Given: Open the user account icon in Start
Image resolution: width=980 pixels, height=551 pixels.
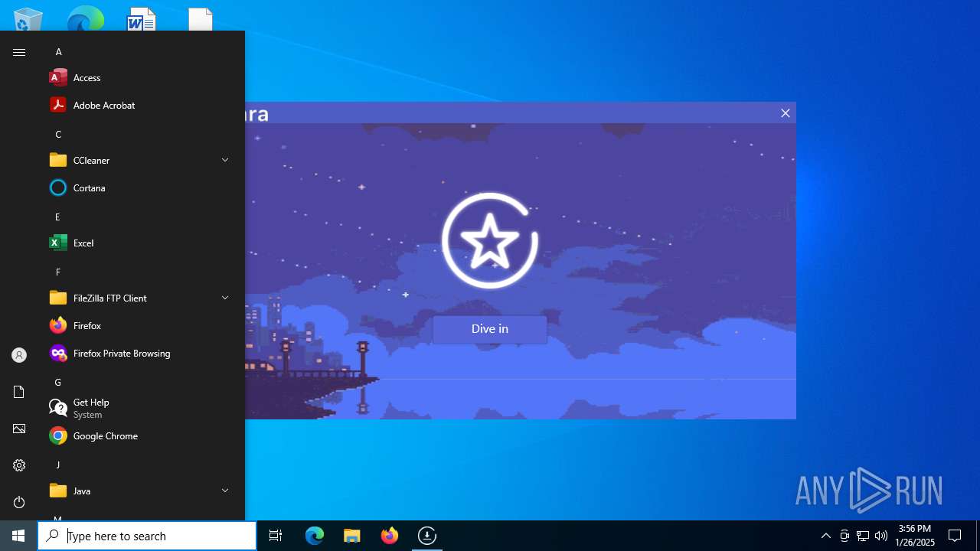Looking at the screenshot, I should (x=19, y=355).
